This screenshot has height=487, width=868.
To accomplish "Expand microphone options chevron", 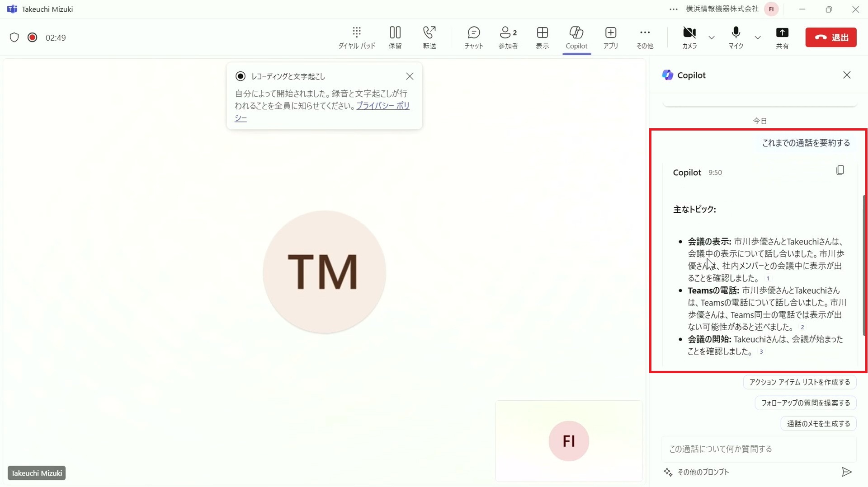I will pos(758,37).
